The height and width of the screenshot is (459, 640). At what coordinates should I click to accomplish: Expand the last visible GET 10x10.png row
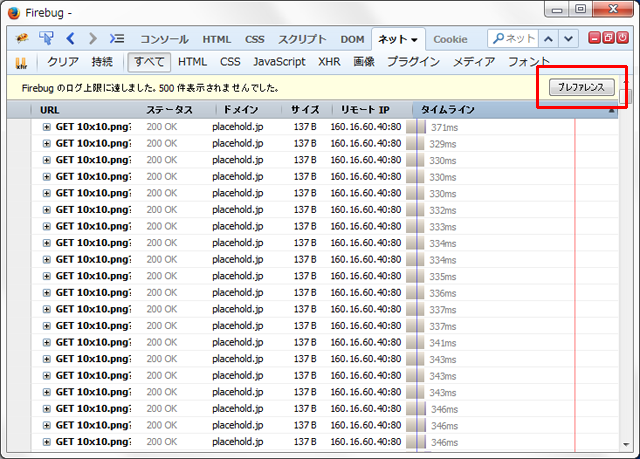47,441
